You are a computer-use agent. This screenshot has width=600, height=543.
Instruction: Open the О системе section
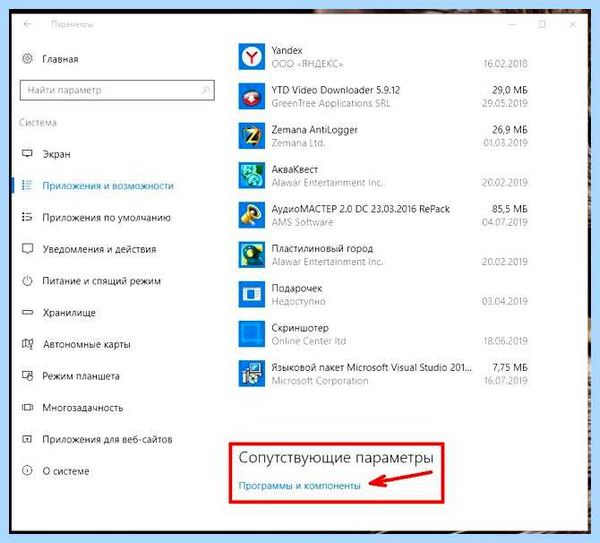click(66, 471)
